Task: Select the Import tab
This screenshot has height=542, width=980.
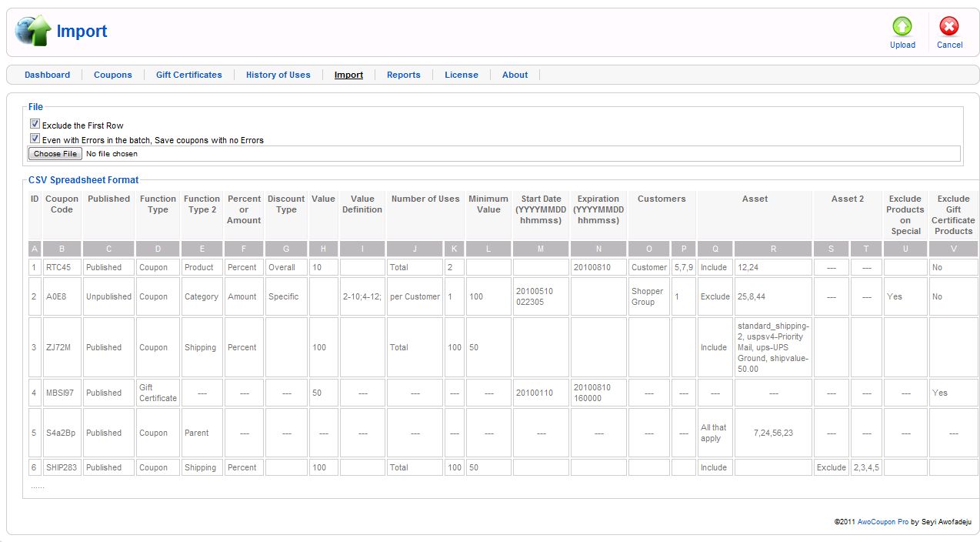Action: click(348, 75)
